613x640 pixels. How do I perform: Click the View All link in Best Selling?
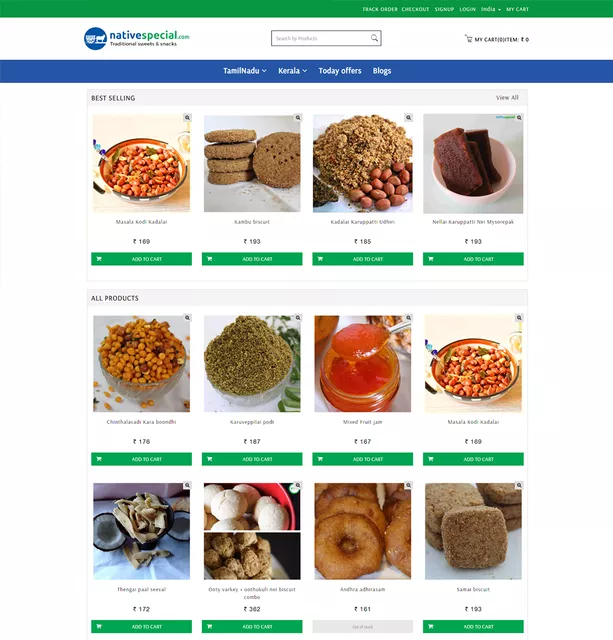[507, 98]
